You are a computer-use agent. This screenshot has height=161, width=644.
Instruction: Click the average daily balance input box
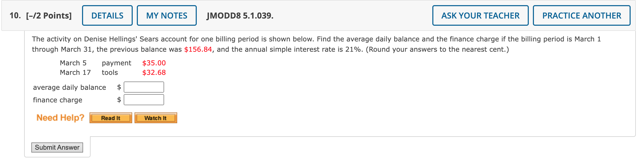point(144,87)
